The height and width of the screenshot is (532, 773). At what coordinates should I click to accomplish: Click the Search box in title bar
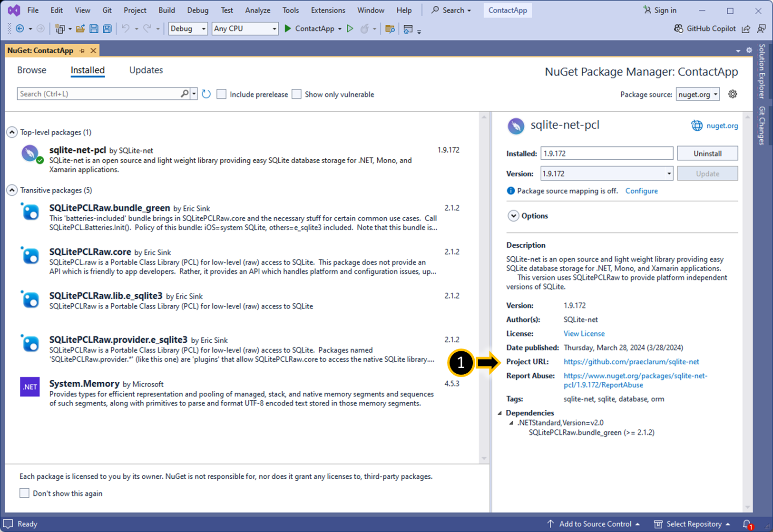coord(451,10)
